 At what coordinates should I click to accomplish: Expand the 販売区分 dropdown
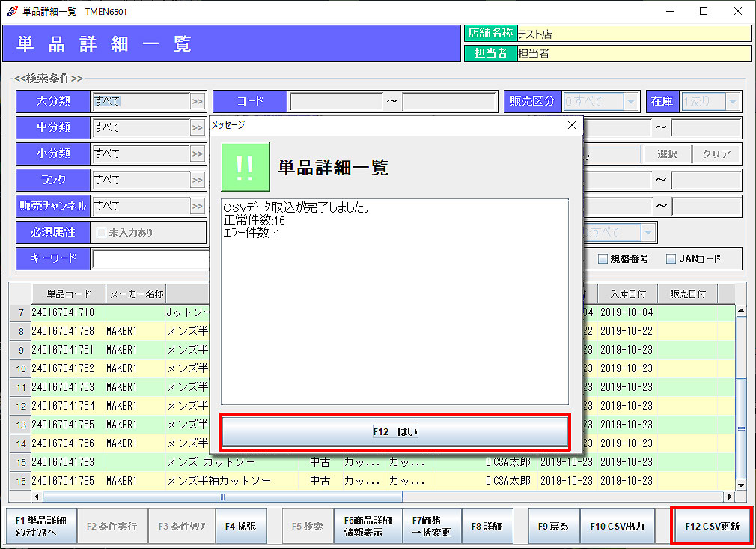(631, 102)
